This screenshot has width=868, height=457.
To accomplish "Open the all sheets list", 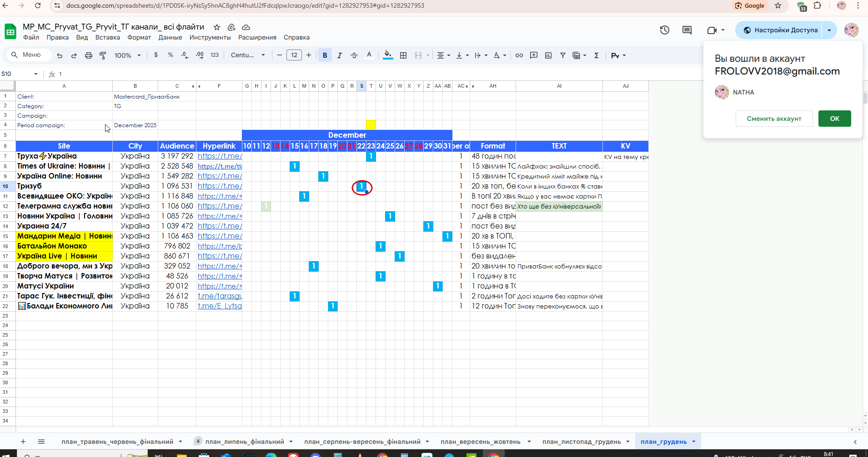I will pos(41,442).
